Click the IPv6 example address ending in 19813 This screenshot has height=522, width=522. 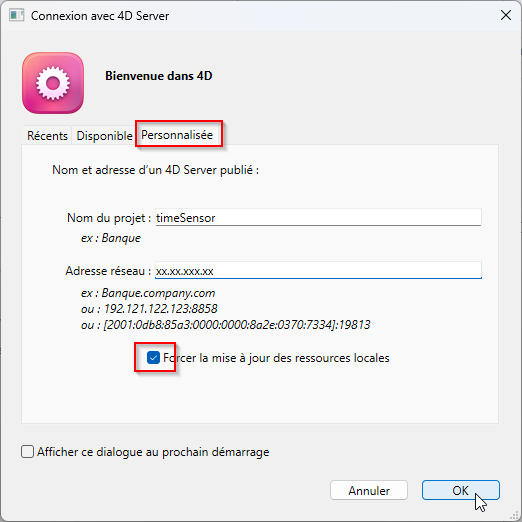(x=237, y=325)
